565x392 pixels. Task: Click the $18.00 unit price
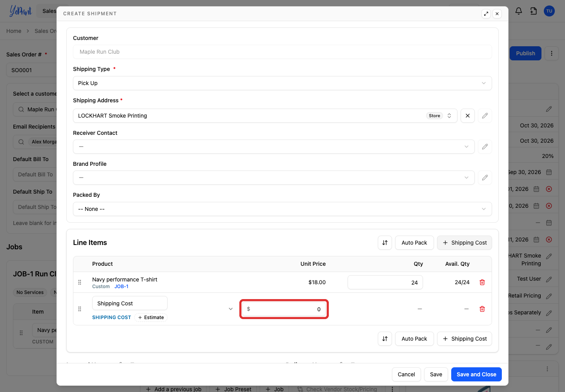[x=317, y=282]
